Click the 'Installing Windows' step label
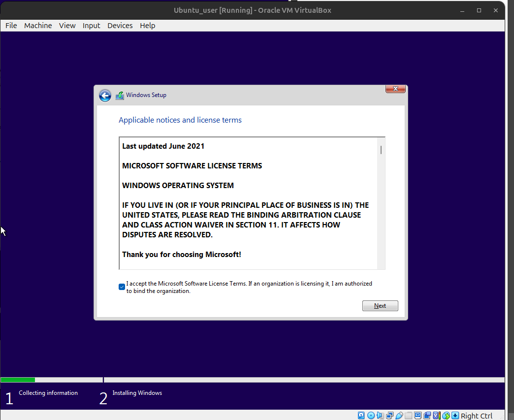Screen dimensions: 514x420 pyautogui.click(x=137, y=393)
